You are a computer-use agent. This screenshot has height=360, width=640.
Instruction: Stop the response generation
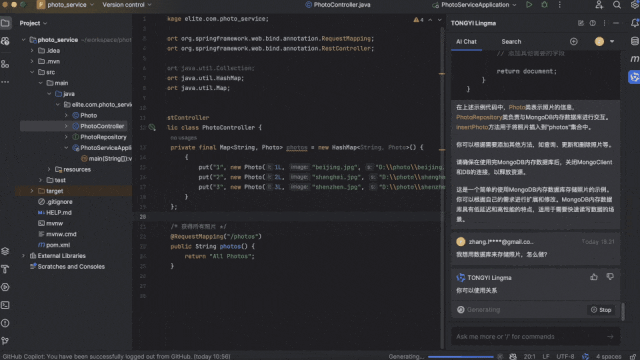[x=601, y=310]
